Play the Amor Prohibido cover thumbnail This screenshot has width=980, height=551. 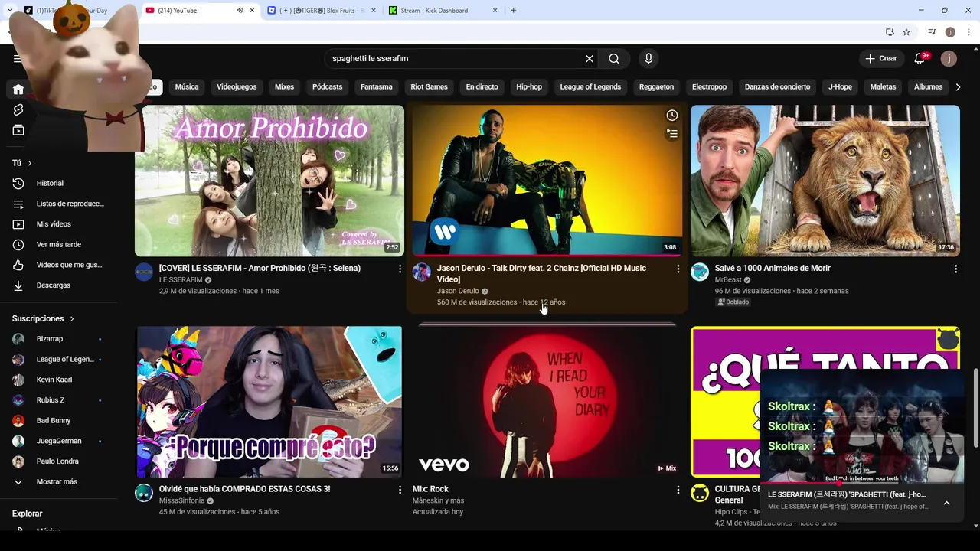pyautogui.click(x=269, y=181)
